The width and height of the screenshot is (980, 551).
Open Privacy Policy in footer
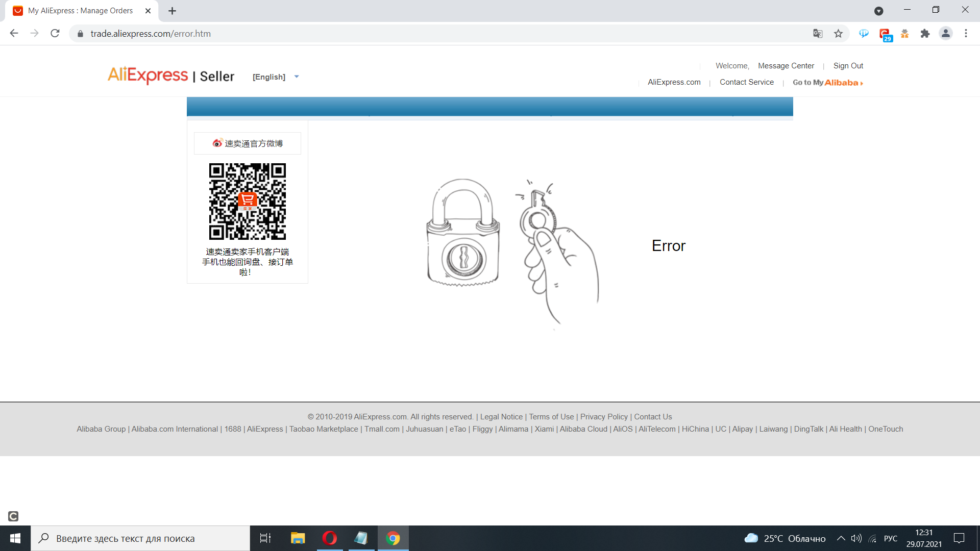pyautogui.click(x=604, y=417)
